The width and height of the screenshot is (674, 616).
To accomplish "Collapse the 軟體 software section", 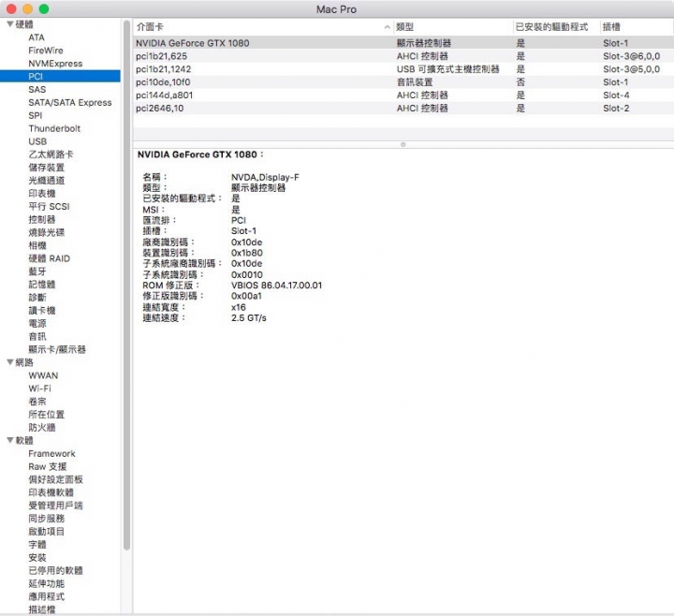I will click(10, 440).
